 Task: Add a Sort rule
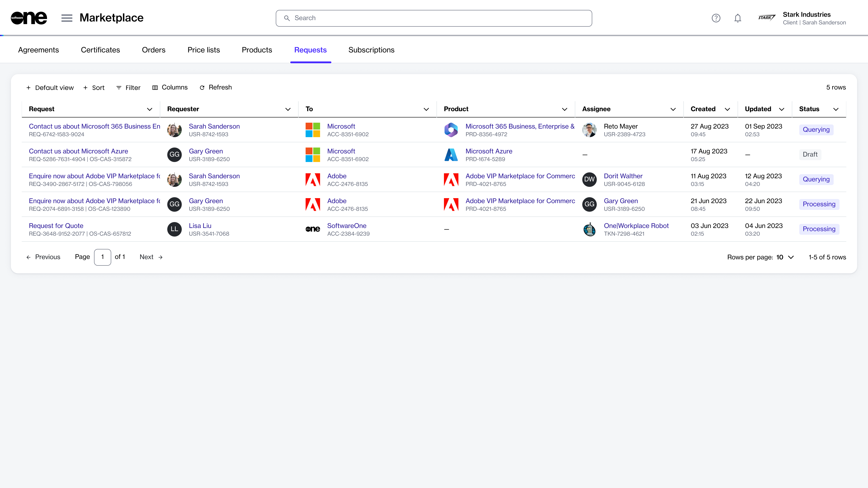pyautogui.click(x=94, y=88)
